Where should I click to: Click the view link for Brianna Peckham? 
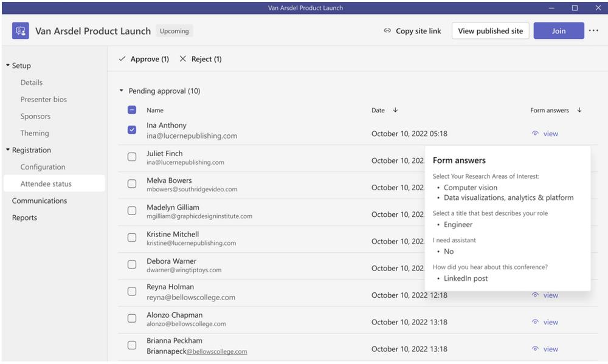(x=551, y=349)
